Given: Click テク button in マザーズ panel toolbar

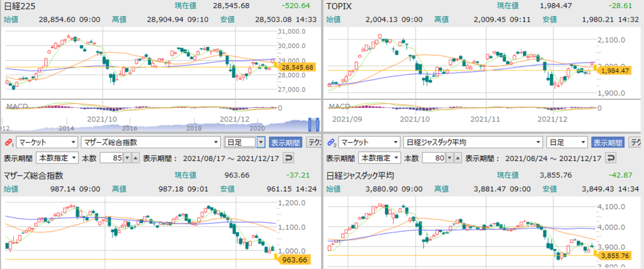Looking at the screenshot, I should coord(313,143).
